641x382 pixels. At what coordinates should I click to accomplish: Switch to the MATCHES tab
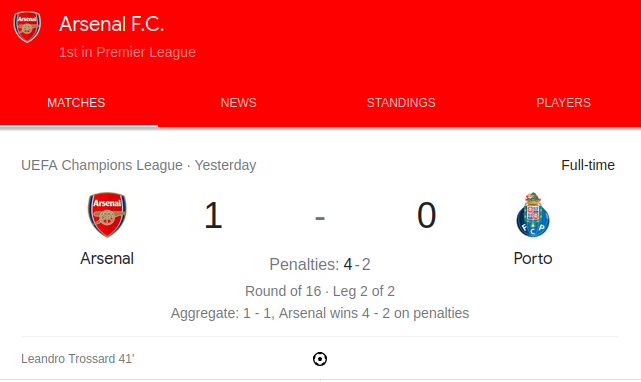(76, 103)
